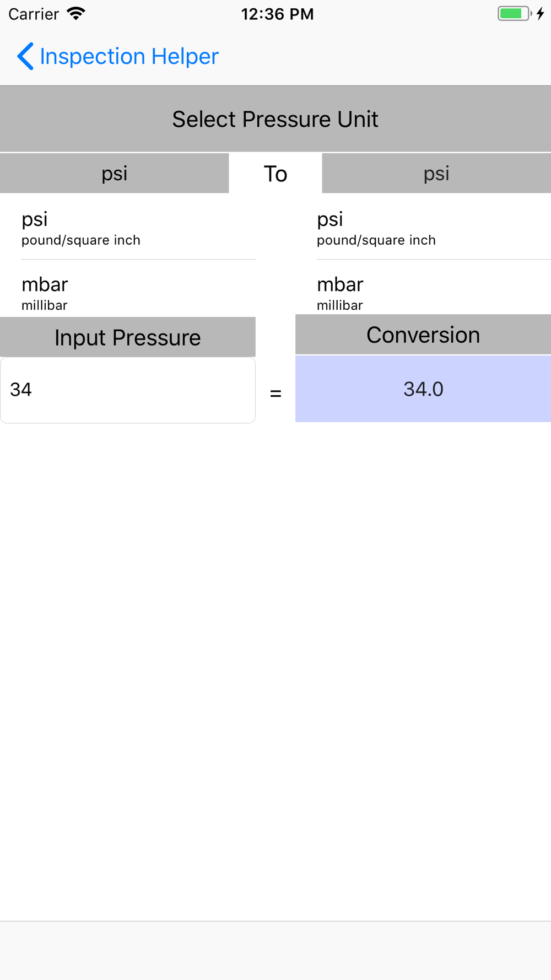The image size is (551, 980).
Task: Click the Select Pressure Unit header
Action: coord(275,119)
